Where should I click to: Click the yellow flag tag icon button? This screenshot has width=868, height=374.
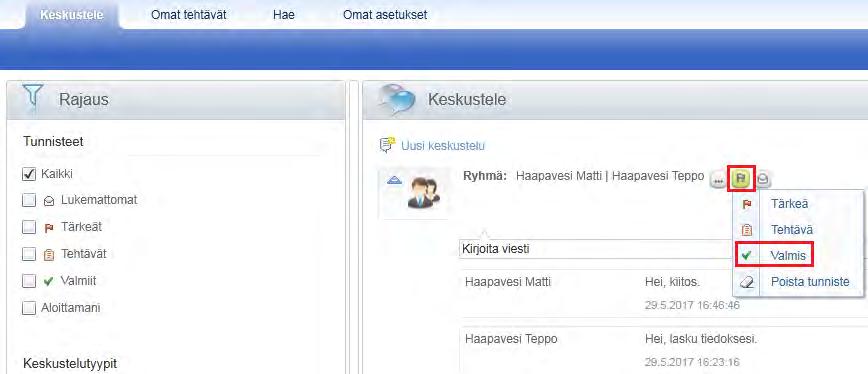click(x=741, y=178)
